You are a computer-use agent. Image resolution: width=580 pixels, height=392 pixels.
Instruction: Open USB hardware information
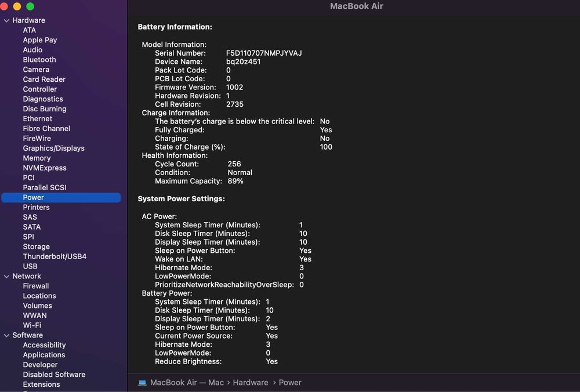click(30, 266)
